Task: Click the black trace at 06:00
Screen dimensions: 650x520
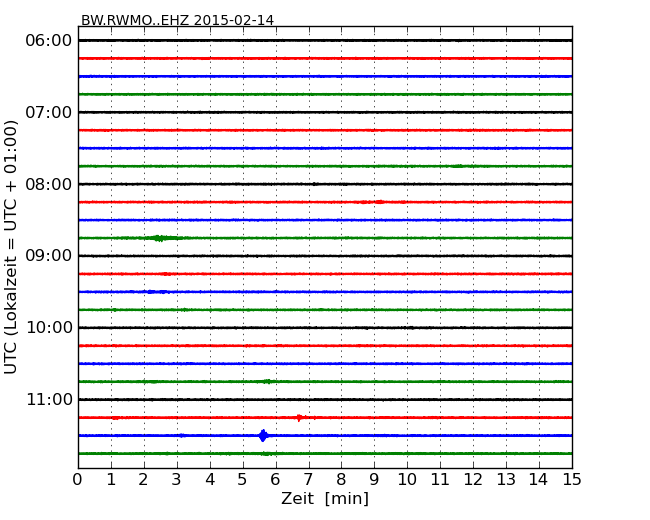Action: pos(325,41)
